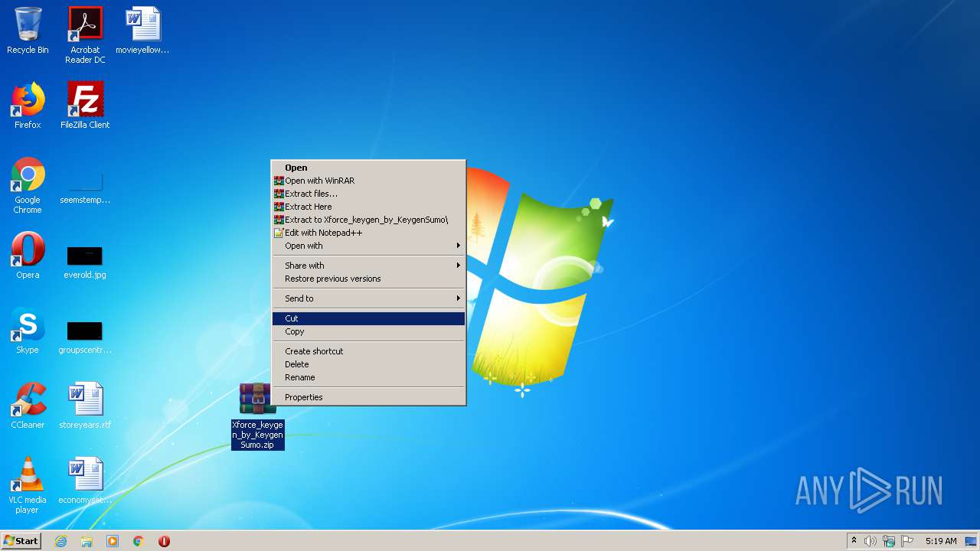The image size is (980, 551).
Task: Choose Extract to Xforce_keygen_by_KeygenSumo\ entry
Action: click(x=368, y=220)
